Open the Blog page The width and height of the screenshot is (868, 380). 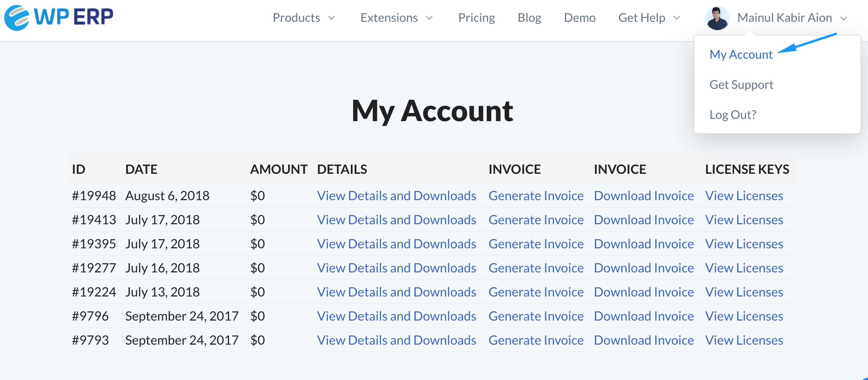coord(529,18)
